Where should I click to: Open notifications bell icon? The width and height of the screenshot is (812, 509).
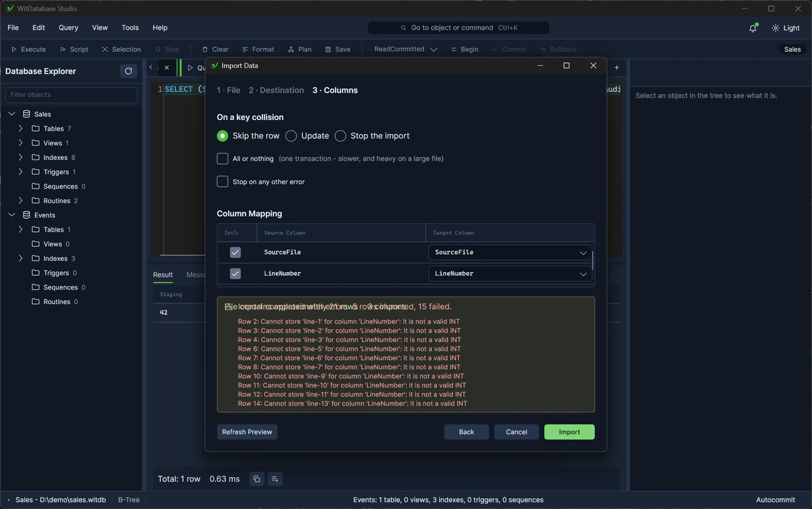(753, 28)
